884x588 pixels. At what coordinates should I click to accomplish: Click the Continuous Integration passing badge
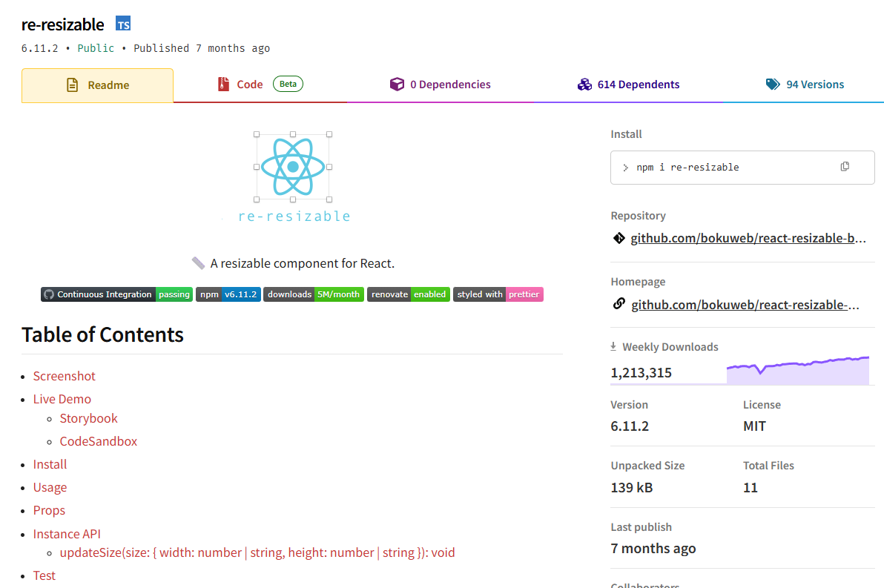(x=116, y=294)
